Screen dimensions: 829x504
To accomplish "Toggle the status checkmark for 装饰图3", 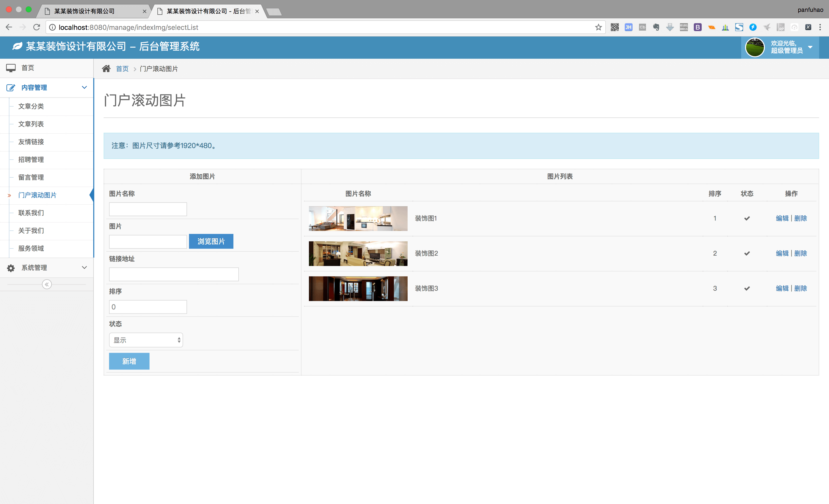I will pyautogui.click(x=747, y=288).
